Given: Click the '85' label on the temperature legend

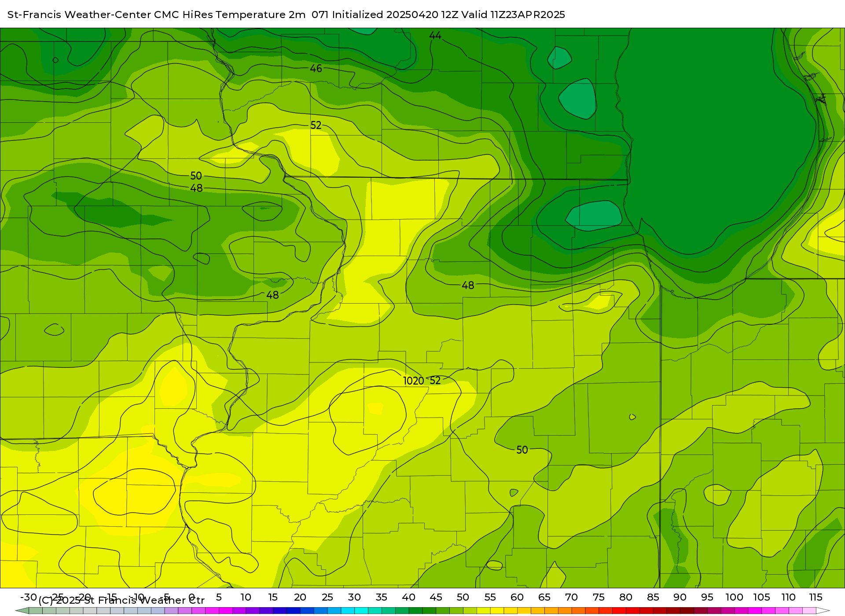Looking at the screenshot, I should click(x=653, y=598).
